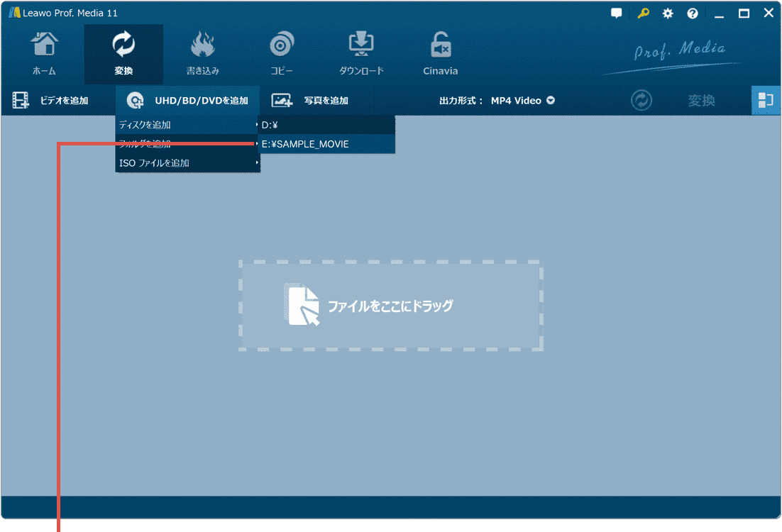
Task: Open the Cinavia removal module
Action: 440,53
